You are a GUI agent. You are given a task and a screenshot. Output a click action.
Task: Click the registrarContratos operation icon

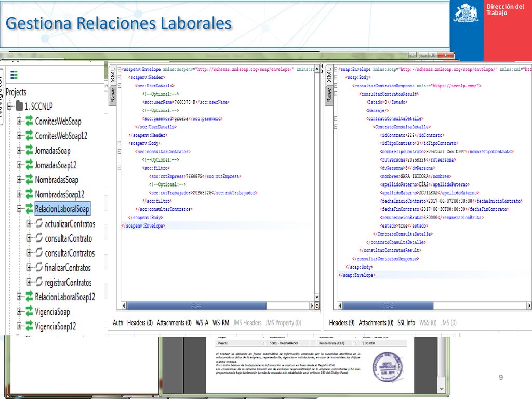39,282
